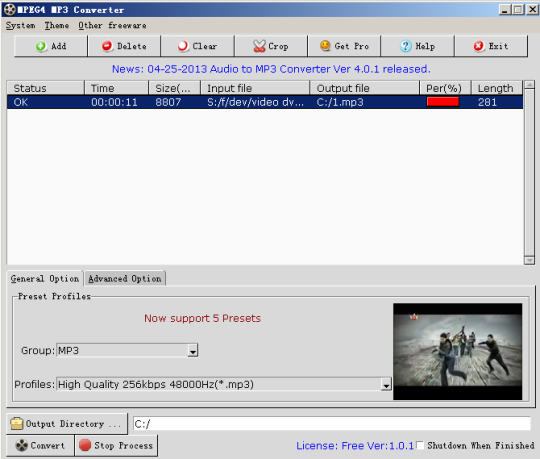Expand the Profiles dropdown arrow
This screenshot has width=540, height=459.
point(386,385)
